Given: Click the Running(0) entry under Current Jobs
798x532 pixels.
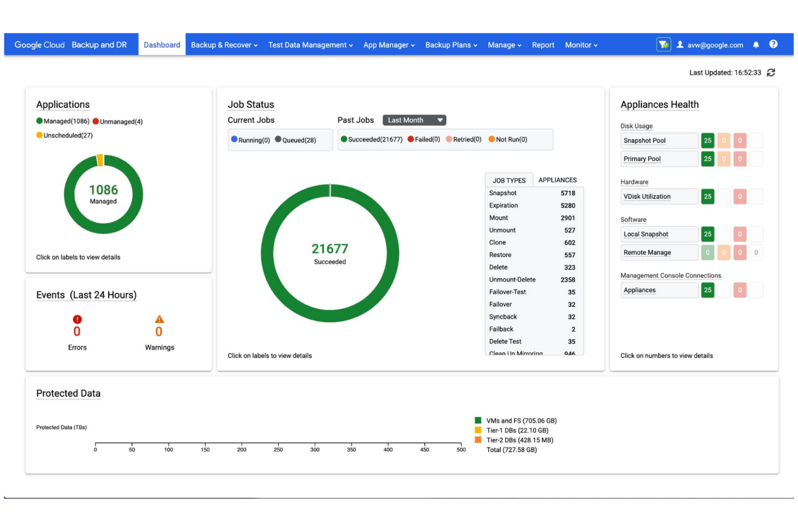Looking at the screenshot, I should [251, 139].
